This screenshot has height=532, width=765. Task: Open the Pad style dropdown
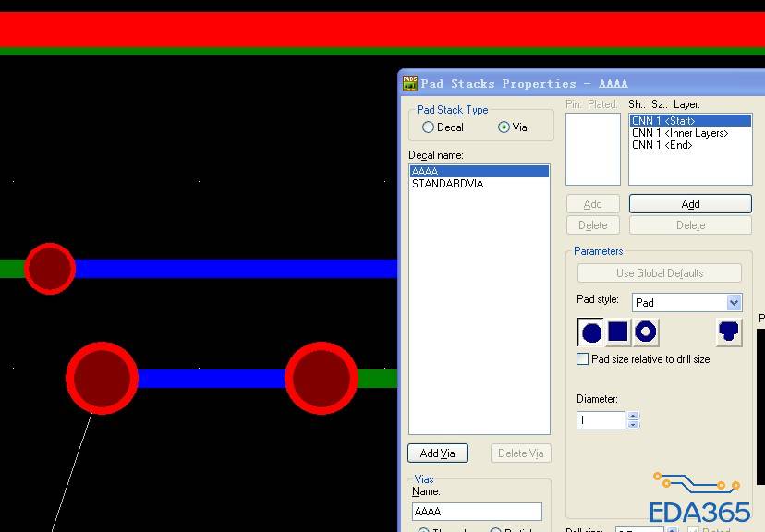[734, 303]
